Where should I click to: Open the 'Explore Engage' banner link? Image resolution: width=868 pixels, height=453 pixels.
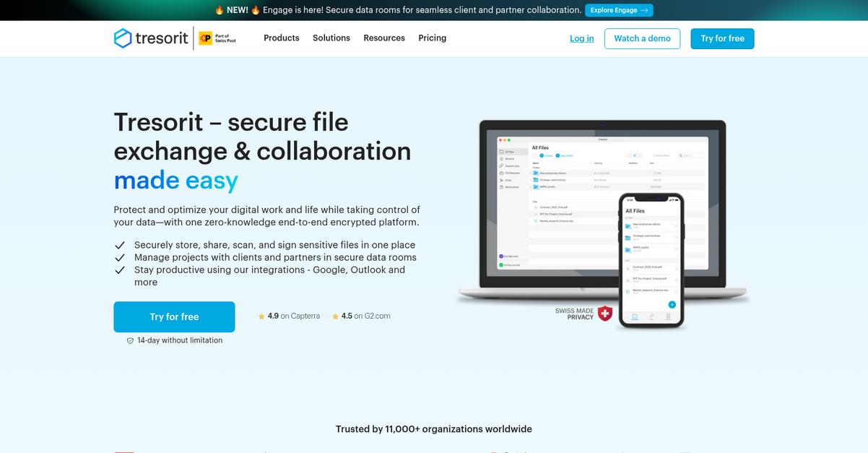coord(619,10)
